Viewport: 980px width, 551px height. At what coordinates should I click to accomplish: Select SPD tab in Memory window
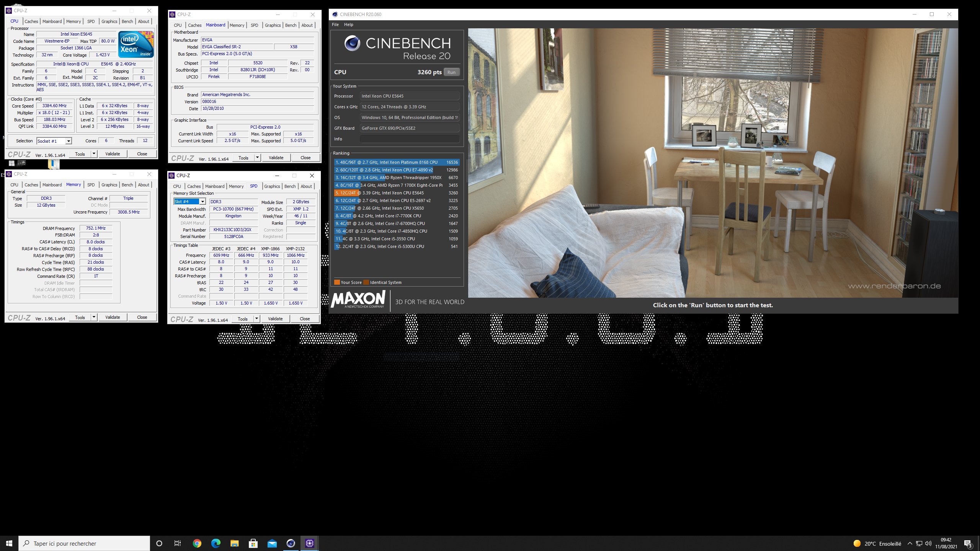pos(91,185)
